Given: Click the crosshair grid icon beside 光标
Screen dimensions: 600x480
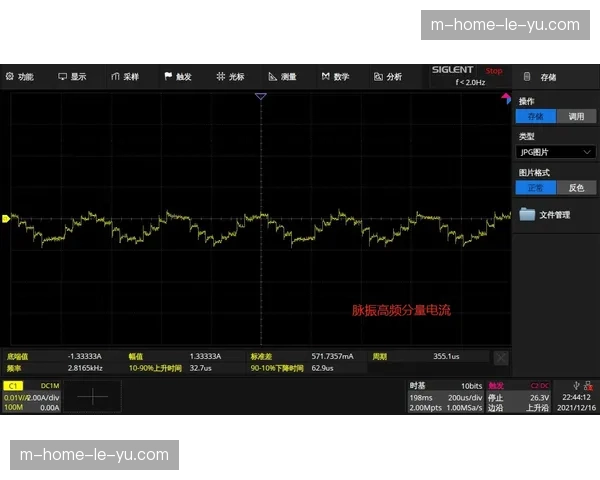Looking at the screenshot, I should [x=220, y=76].
